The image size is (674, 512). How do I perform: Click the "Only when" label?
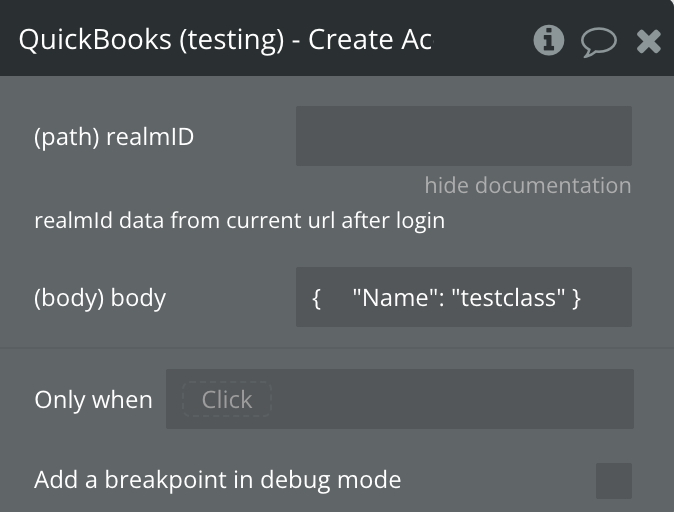tap(93, 400)
